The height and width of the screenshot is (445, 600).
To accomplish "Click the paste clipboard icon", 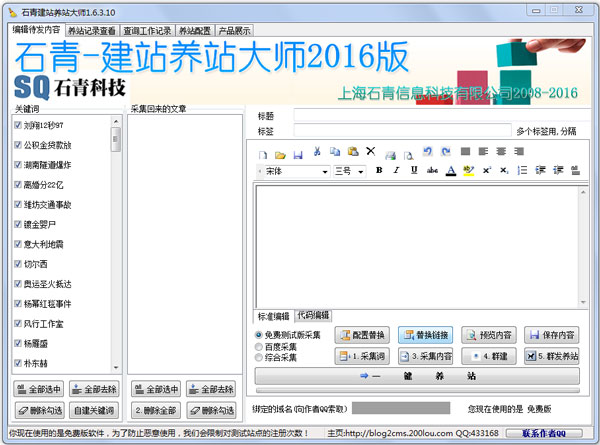I will pyautogui.click(x=353, y=152).
